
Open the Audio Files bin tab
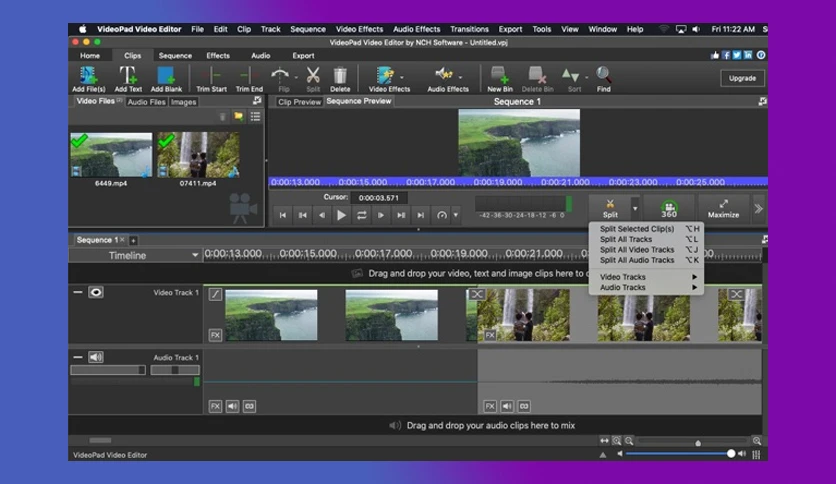146,102
